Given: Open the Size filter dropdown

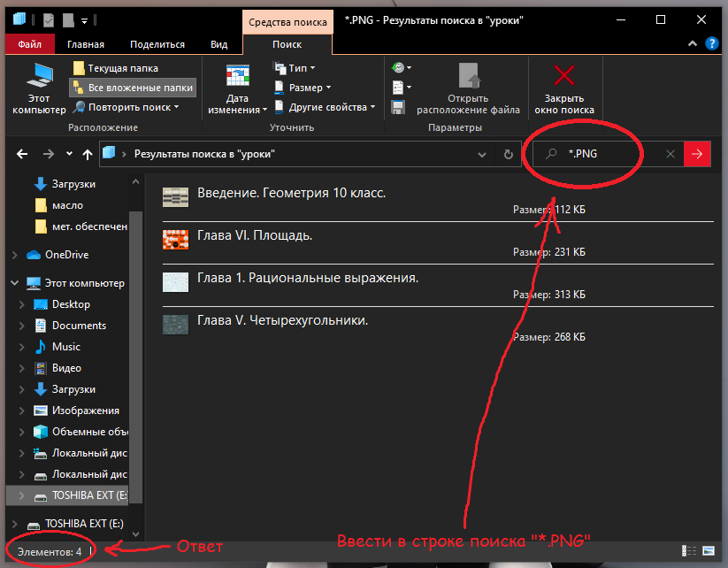Looking at the screenshot, I should coord(303,88).
